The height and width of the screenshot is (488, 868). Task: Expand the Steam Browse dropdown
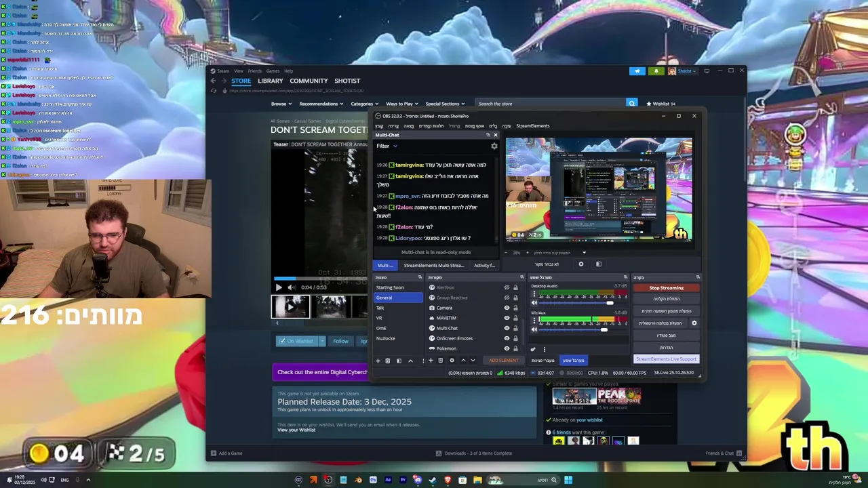281,104
